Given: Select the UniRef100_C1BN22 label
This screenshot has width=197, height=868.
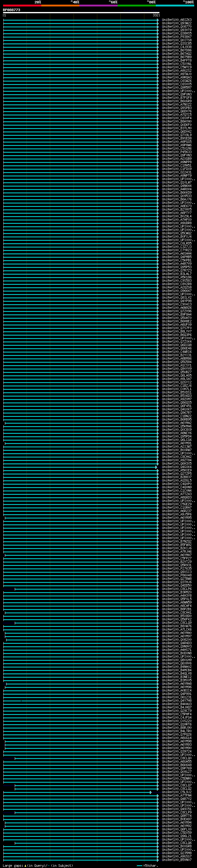Looking at the screenshot, I should pyautogui.click(x=177, y=416).
